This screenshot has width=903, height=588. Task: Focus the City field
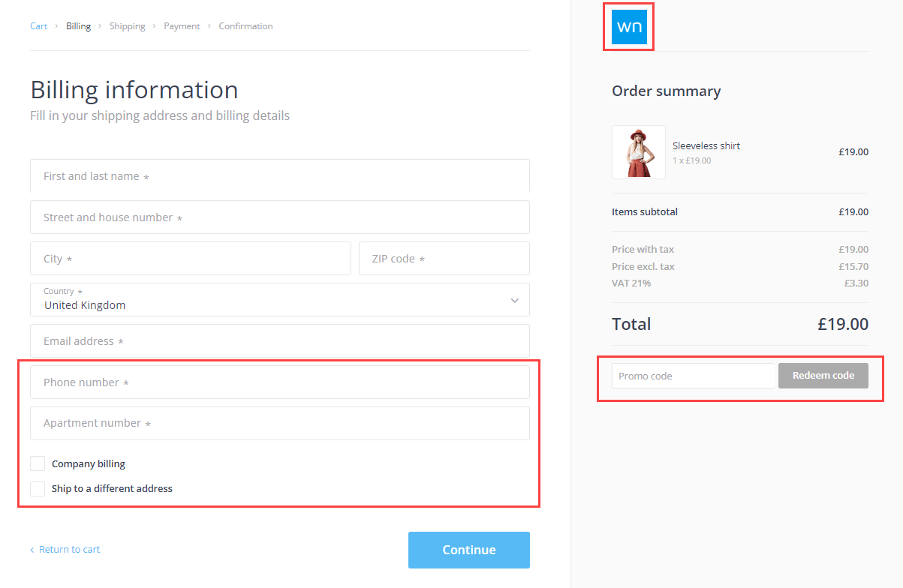click(x=191, y=259)
